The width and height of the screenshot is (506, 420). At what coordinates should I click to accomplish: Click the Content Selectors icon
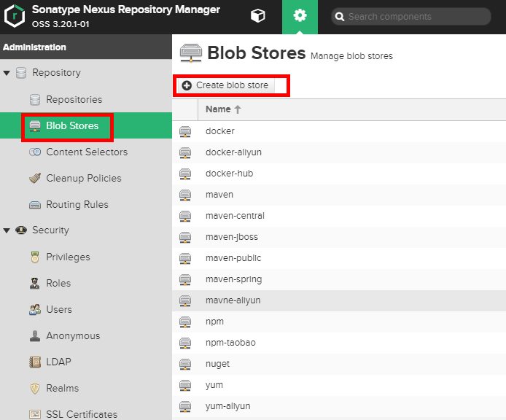35,152
